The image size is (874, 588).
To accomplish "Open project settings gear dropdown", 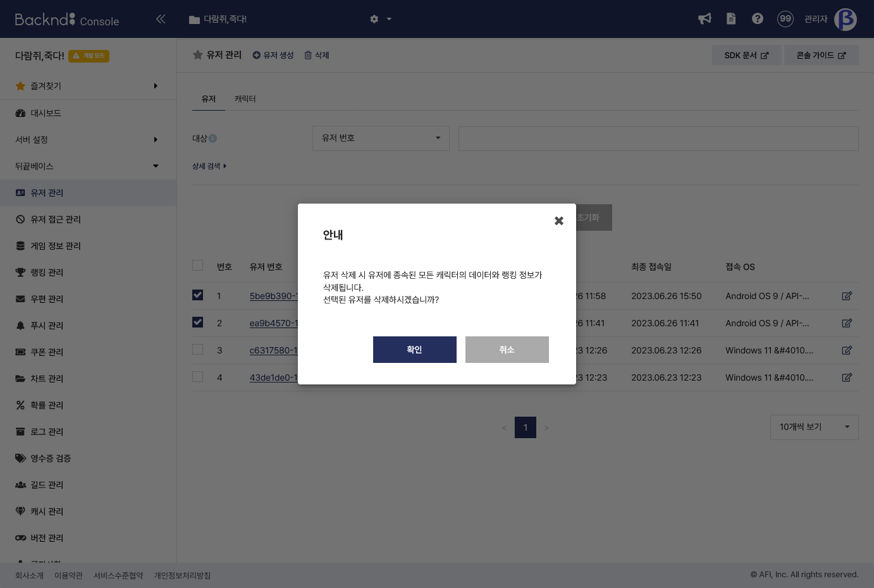I will (381, 19).
